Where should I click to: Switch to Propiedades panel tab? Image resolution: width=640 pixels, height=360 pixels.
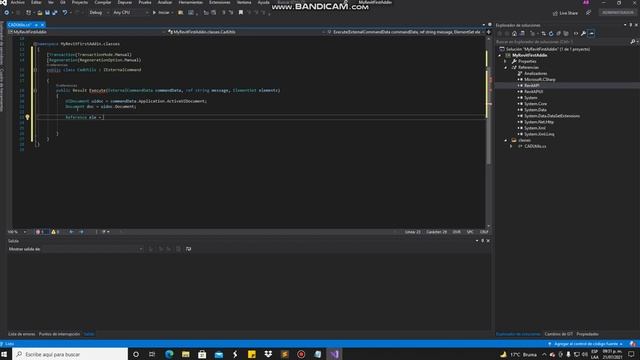[x=587, y=334]
